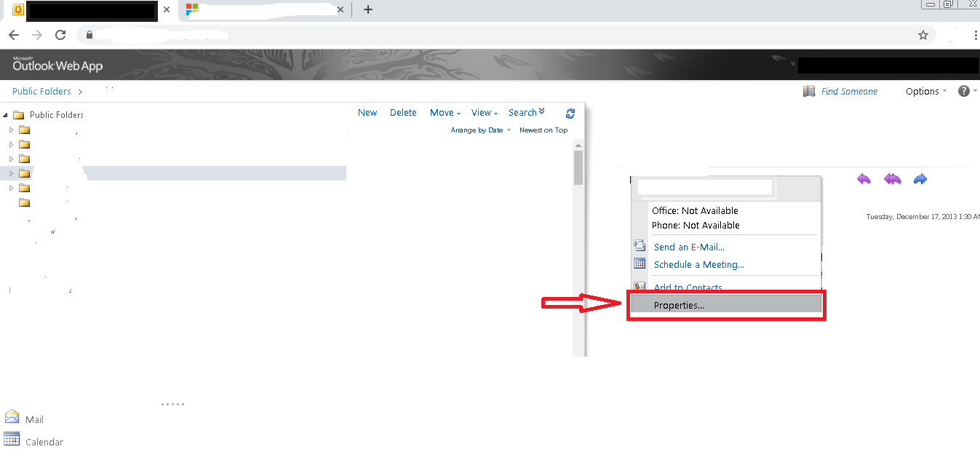Open Mail from the navigation pane icon
Screen dimensions: 980x452
tap(12, 416)
